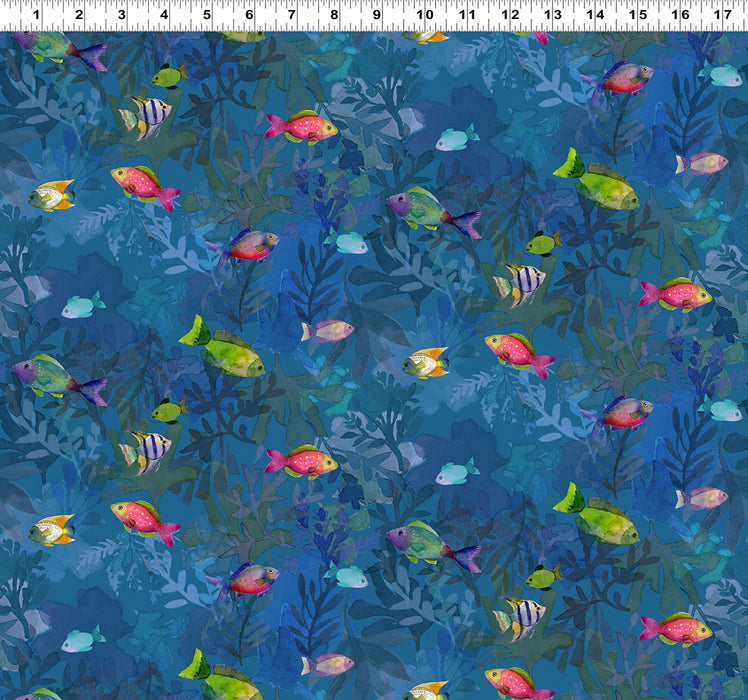Select the number 10 on the ruler

point(424,15)
